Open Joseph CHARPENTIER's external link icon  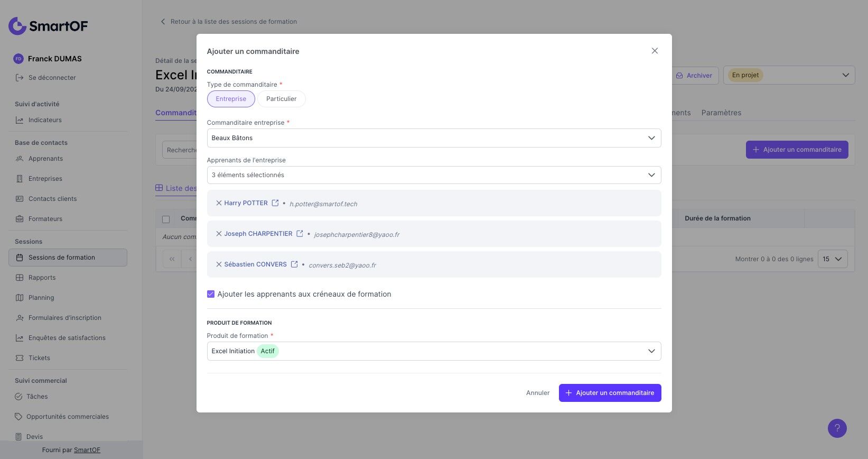[x=300, y=234]
